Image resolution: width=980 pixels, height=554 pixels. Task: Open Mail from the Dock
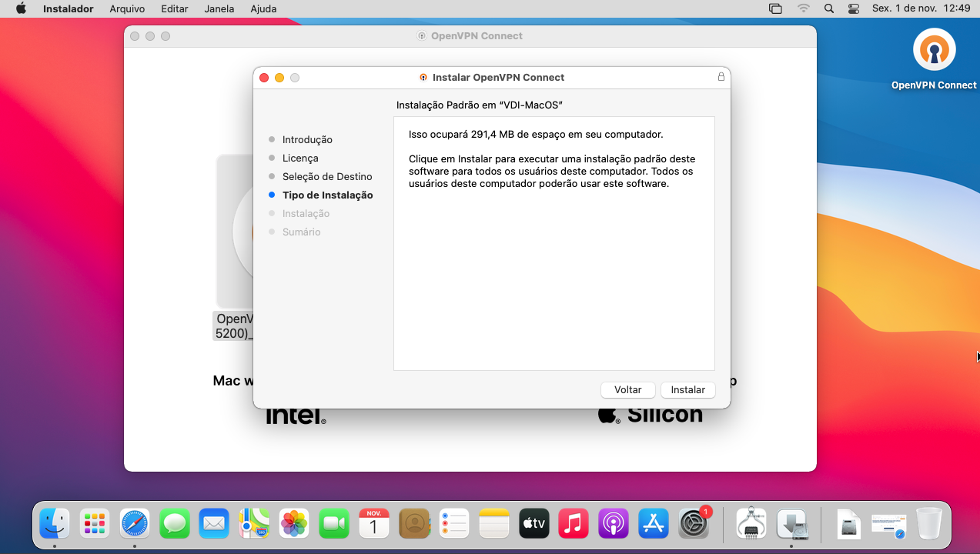click(x=214, y=524)
